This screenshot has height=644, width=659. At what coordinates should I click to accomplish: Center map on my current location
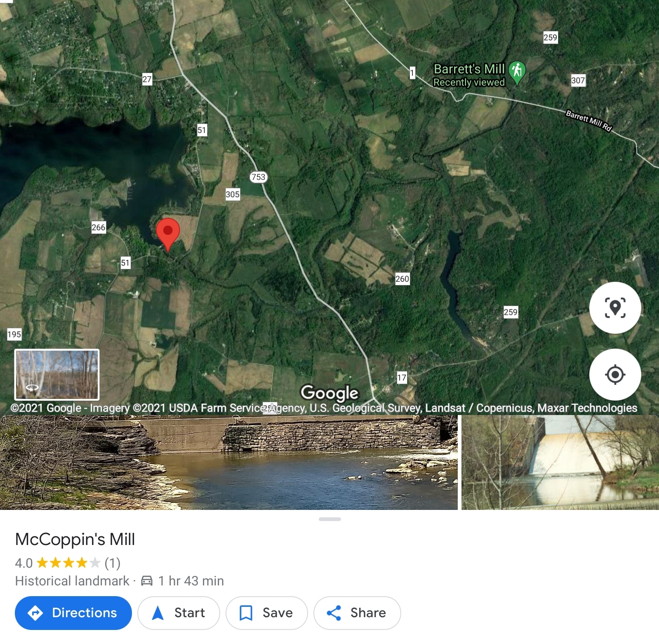tap(615, 375)
